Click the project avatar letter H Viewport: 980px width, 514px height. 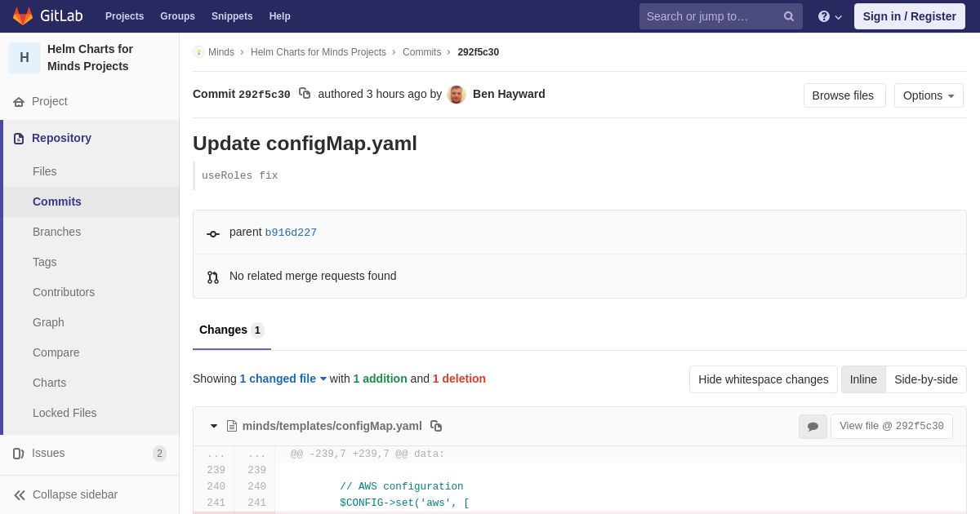pyautogui.click(x=24, y=58)
